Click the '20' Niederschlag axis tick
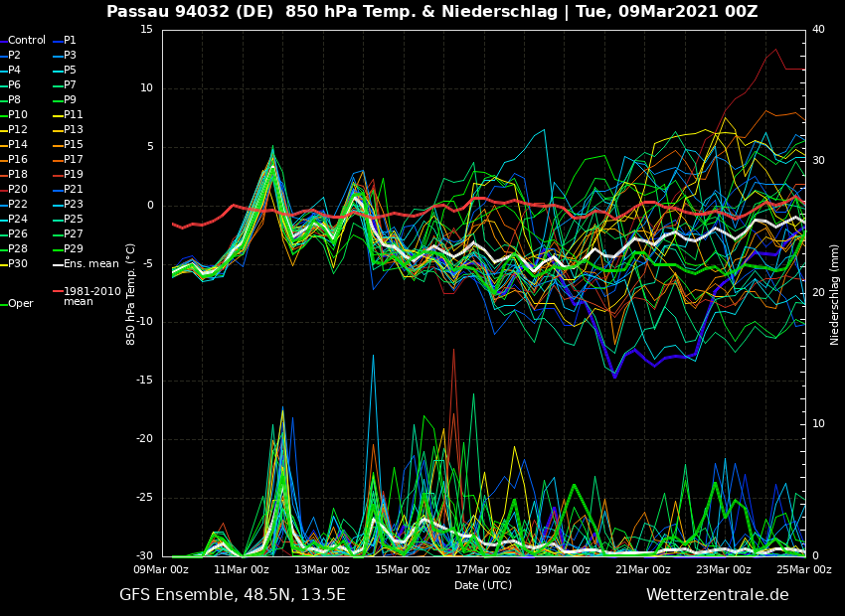Screen dimensions: 845x616 818,293
